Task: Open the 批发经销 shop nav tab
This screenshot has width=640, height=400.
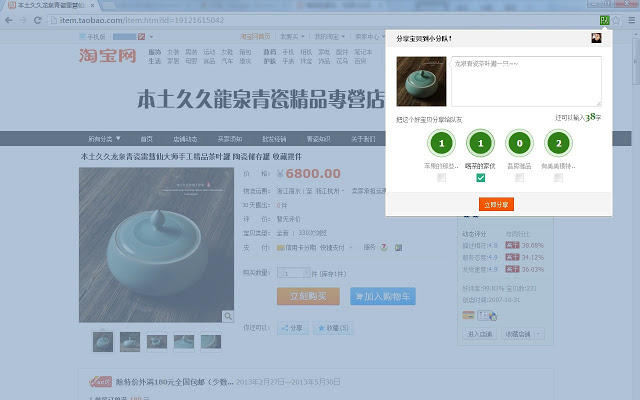Action: pos(274,139)
